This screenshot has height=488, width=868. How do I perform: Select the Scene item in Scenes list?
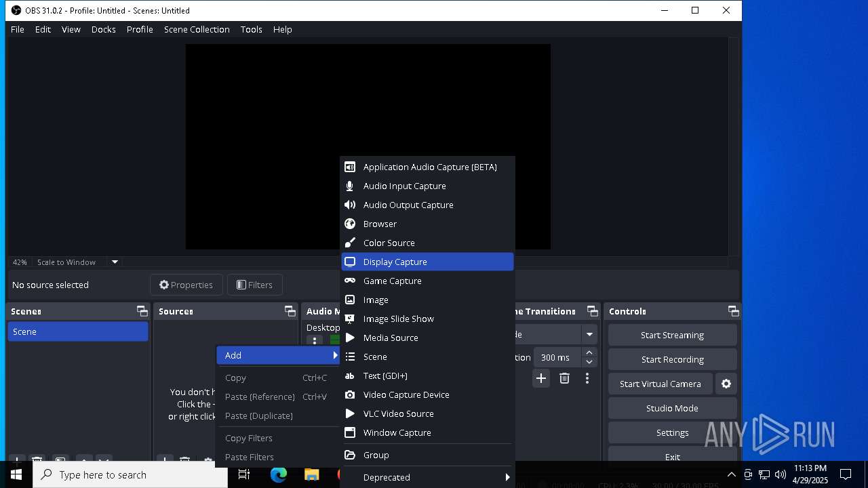click(x=78, y=331)
